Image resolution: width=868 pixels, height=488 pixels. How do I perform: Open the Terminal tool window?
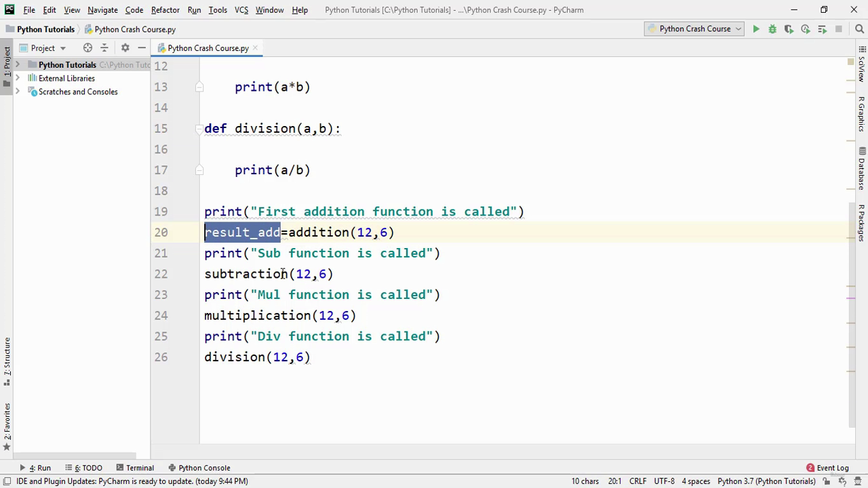click(x=135, y=468)
